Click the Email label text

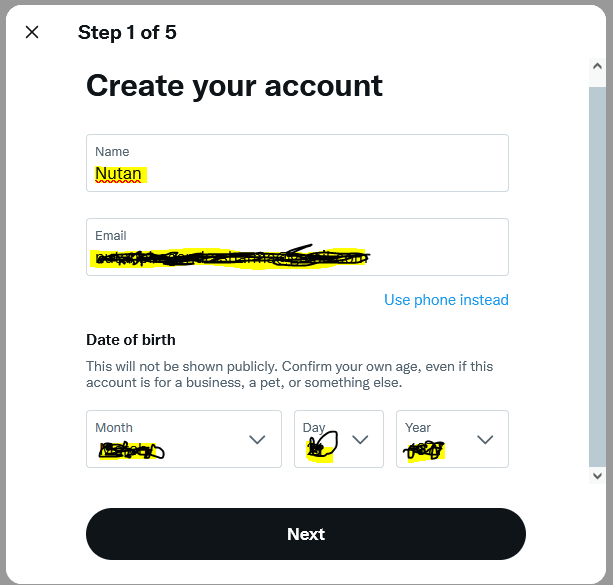pyautogui.click(x=111, y=236)
